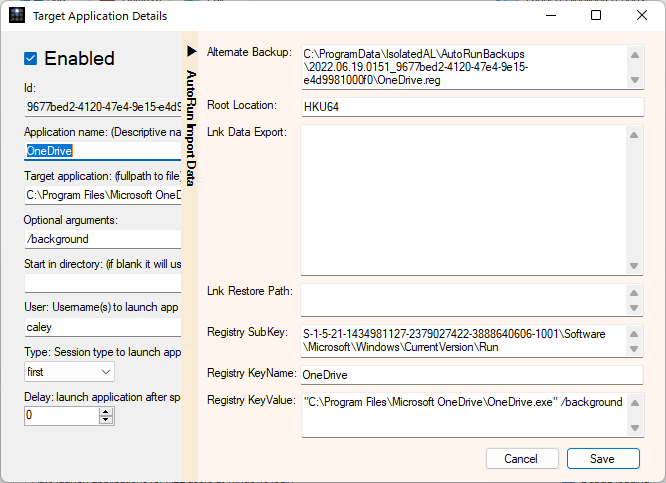
Task: Click up arrow in Lnk Restore Path scrollbar
Action: coord(634,293)
